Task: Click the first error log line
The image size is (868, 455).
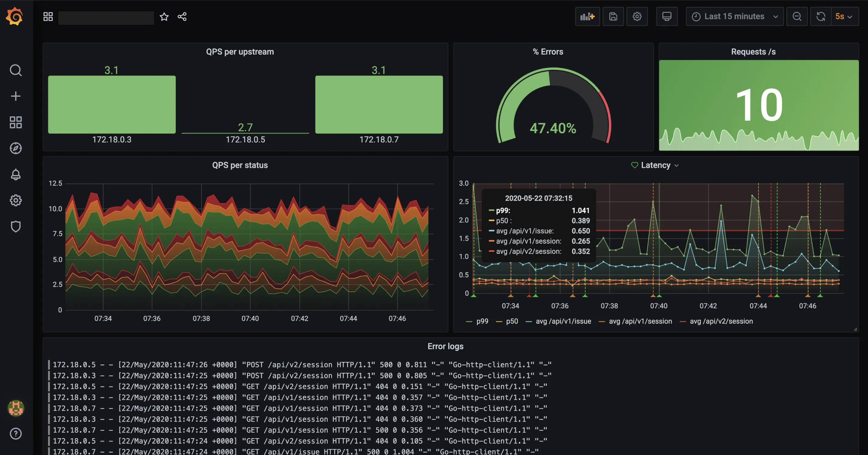Action: pos(302,365)
